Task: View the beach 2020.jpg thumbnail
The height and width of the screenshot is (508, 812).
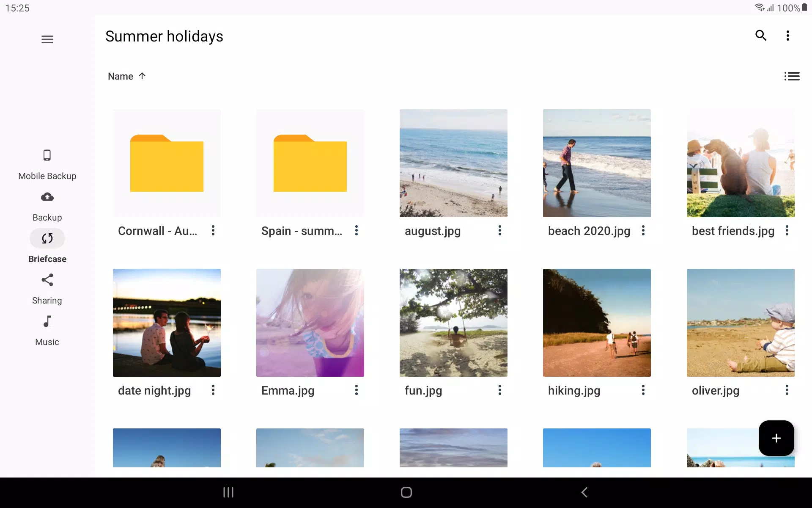Action: tap(597, 163)
